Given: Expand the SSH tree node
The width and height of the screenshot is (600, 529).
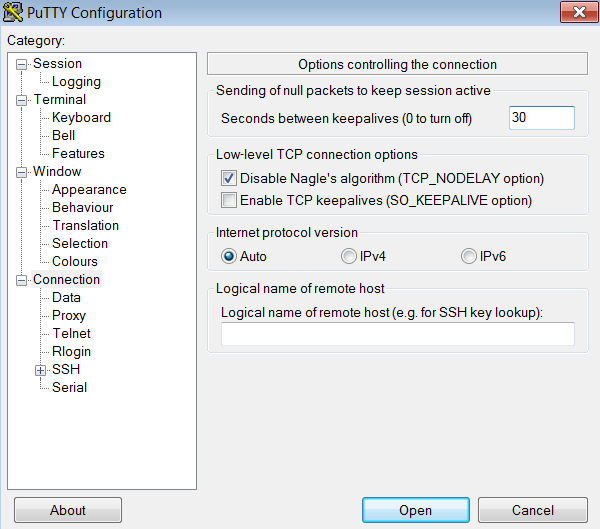Looking at the screenshot, I should (x=40, y=370).
